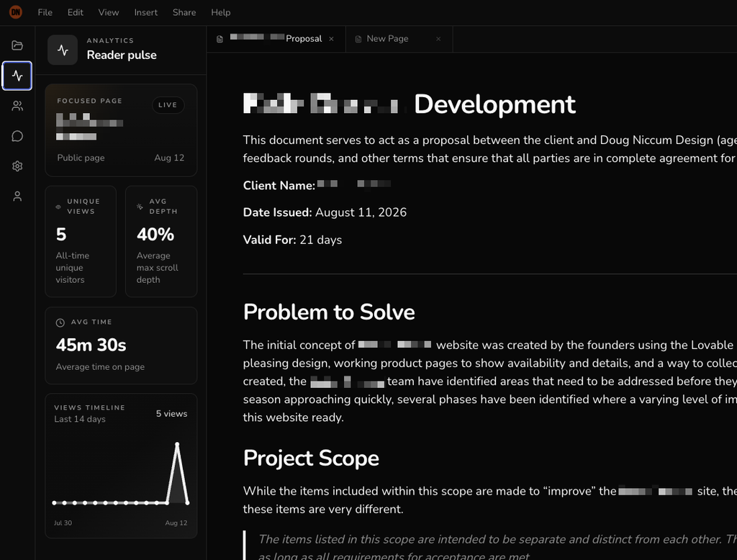Screen dimensions: 737x560
Task: Click the clock icon beside Avg Time
Action: point(60,322)
